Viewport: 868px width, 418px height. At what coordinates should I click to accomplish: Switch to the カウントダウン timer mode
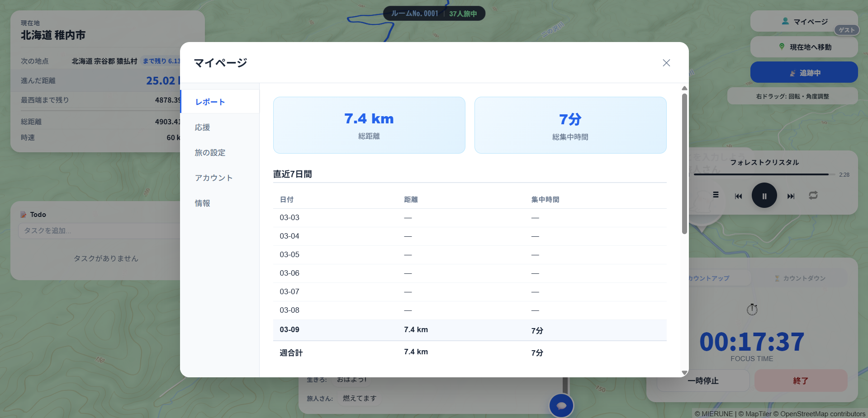tap(800, 278)
